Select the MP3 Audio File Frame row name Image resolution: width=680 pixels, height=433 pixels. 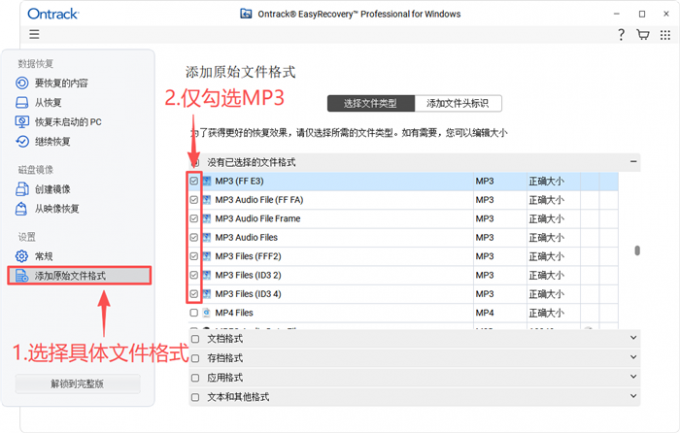click(258, 218)
